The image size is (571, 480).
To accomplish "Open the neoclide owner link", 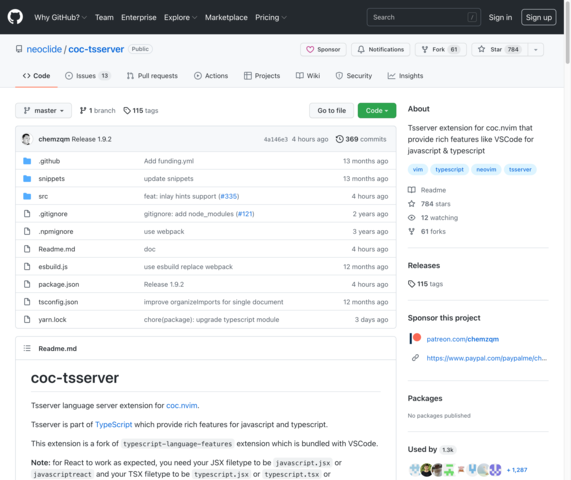I will pyautogui.click(x=44, y=49).
